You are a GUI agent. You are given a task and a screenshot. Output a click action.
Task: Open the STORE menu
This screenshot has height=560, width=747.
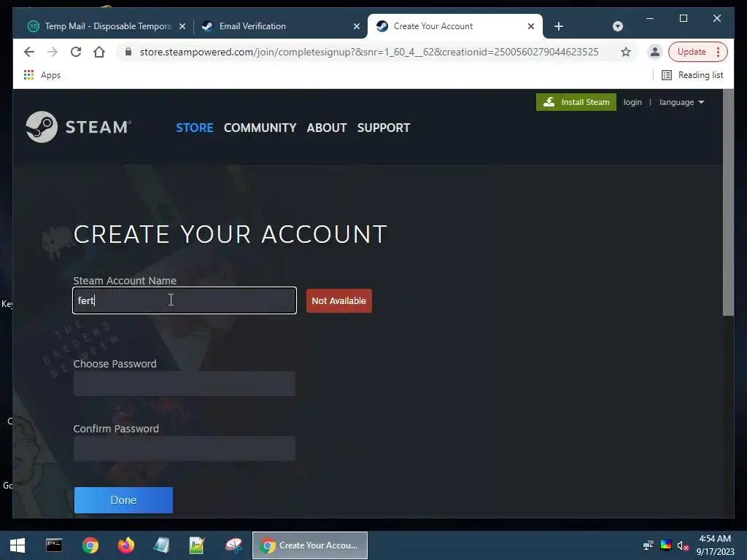pos(194,128)
